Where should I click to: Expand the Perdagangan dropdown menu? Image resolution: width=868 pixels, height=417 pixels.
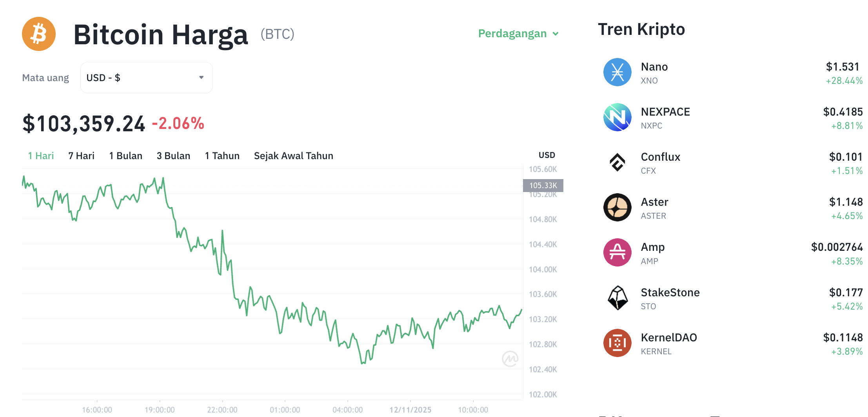point(518,34)
